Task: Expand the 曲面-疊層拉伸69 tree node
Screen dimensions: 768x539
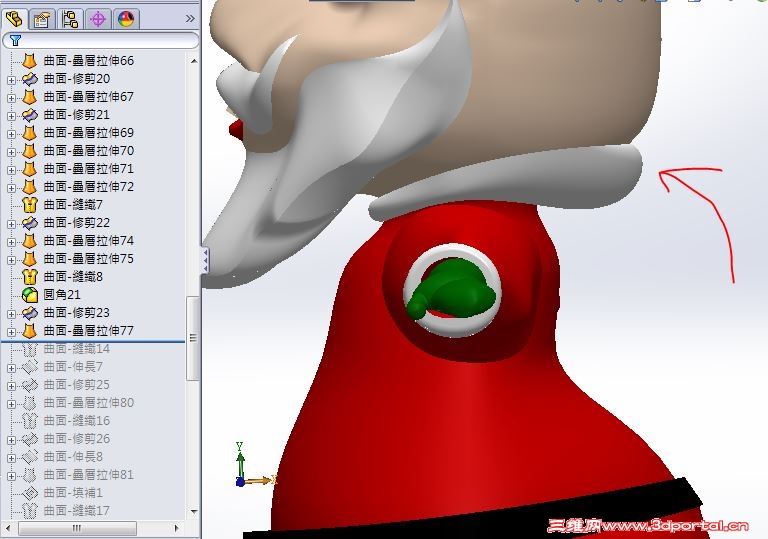Action: pyautogui.click(x=11, y=134)
